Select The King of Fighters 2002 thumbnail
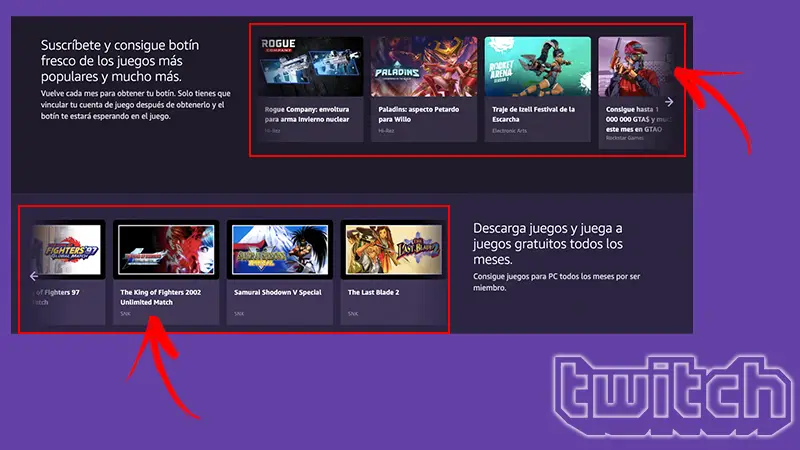 [x=166, y=250]
